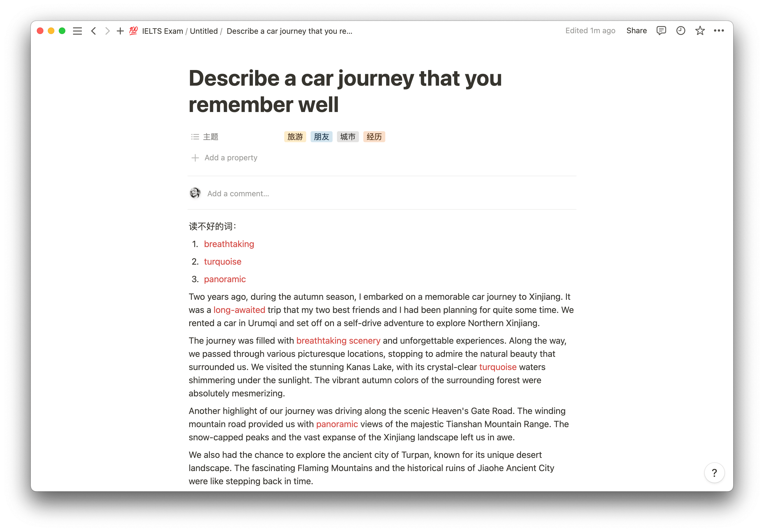Click the version history icon
This screenshot has width=764, height=532.
(x=681, y=31)
